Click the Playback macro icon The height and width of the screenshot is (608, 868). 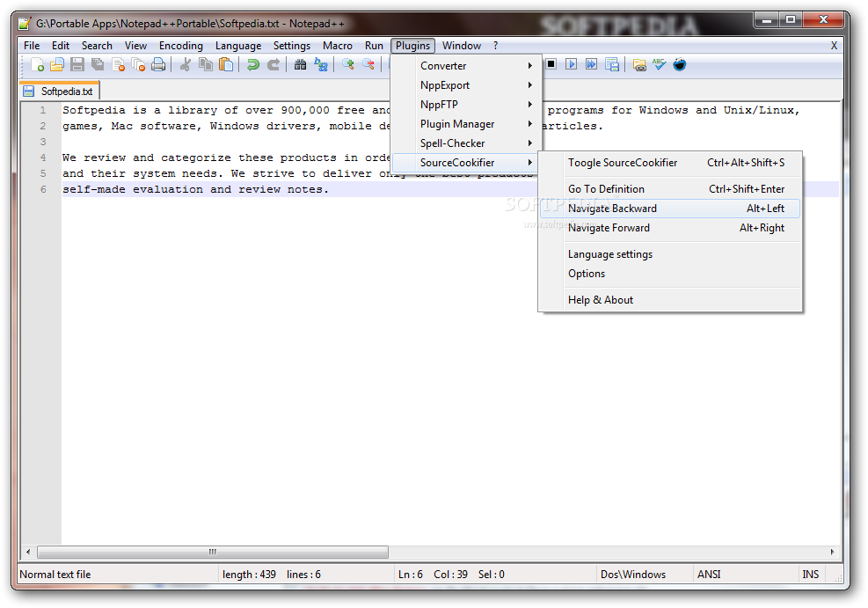pos(572,64)
